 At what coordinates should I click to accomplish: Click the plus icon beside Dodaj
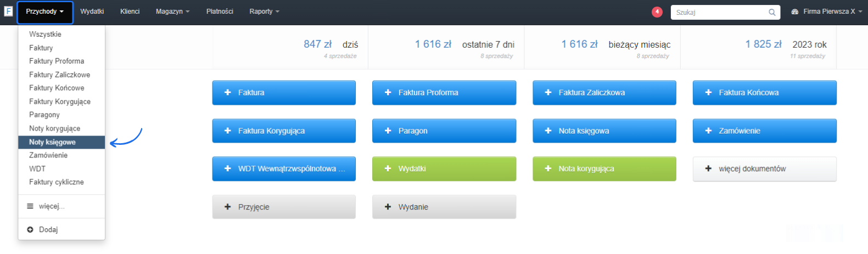pyautogui.click(x=30, y=230)
